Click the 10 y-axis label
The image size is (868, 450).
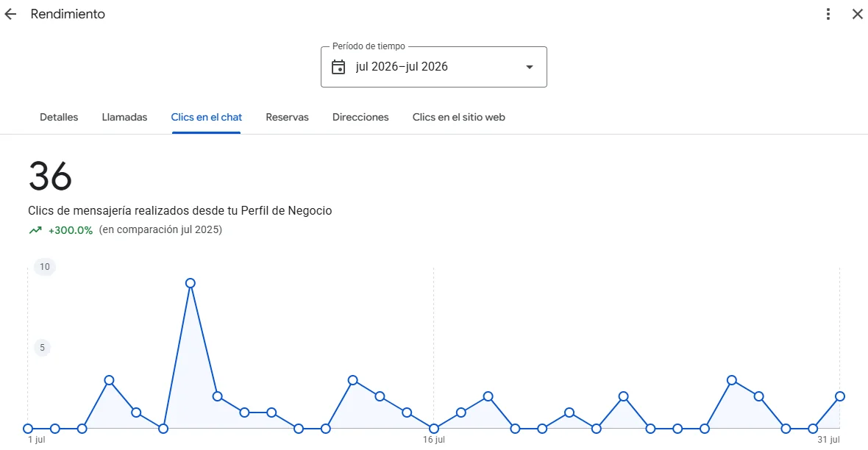coord(45,267)
